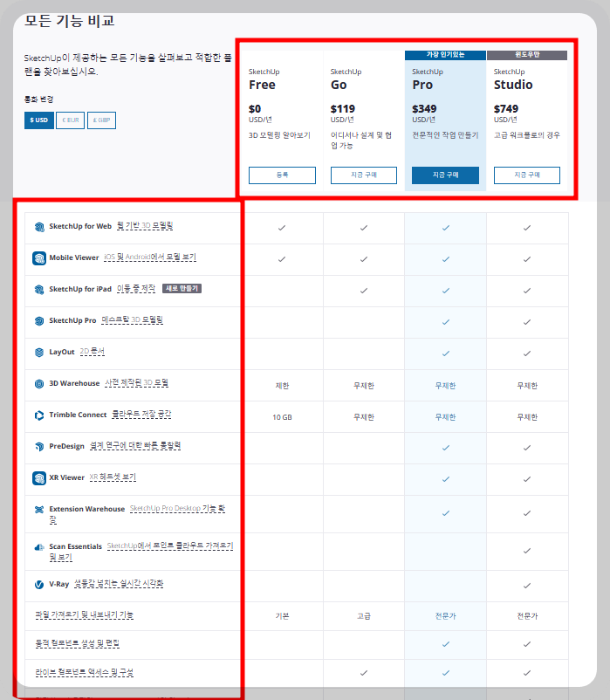Click the 등록 button under SketchUp Free
Viewport: 610px width, 700px height.
282,175
